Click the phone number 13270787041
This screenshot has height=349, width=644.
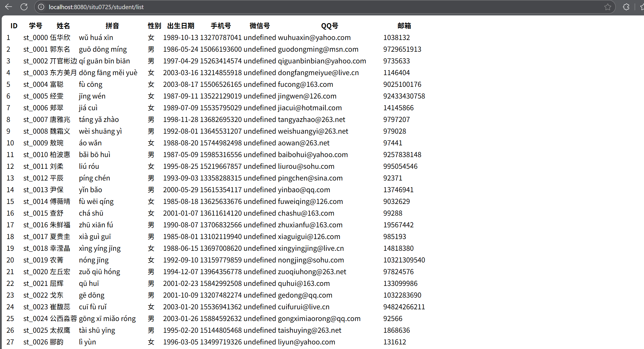tap(221, 37)
